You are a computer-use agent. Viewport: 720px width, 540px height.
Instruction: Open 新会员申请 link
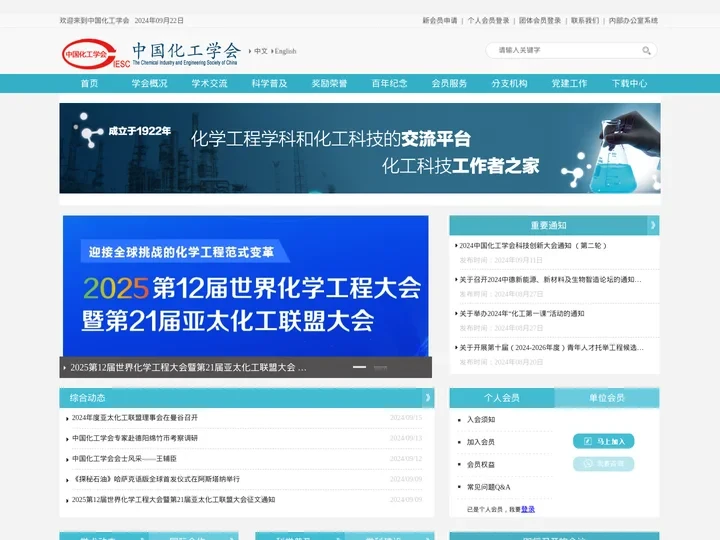click(440, 21)
